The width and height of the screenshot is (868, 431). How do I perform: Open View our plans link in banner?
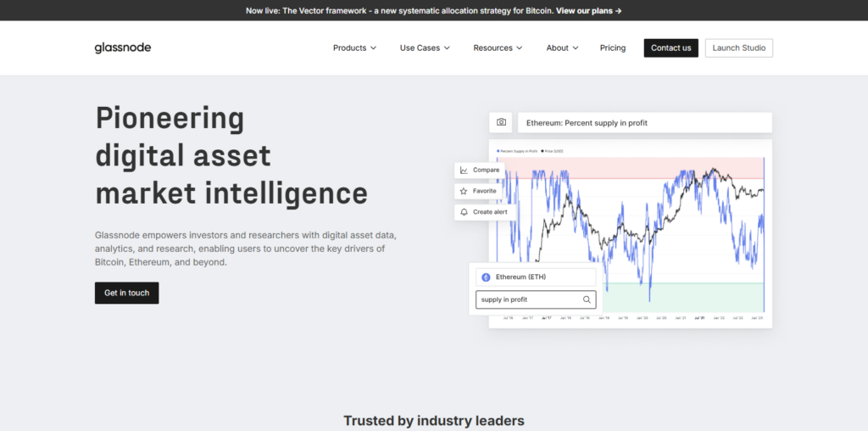pyautogui.click(x=589, y=10)
